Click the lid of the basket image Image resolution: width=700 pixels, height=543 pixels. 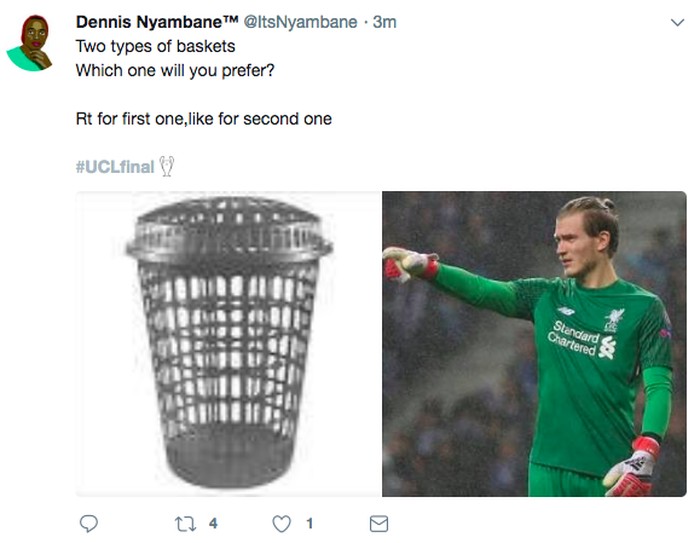tap(229, 228)
